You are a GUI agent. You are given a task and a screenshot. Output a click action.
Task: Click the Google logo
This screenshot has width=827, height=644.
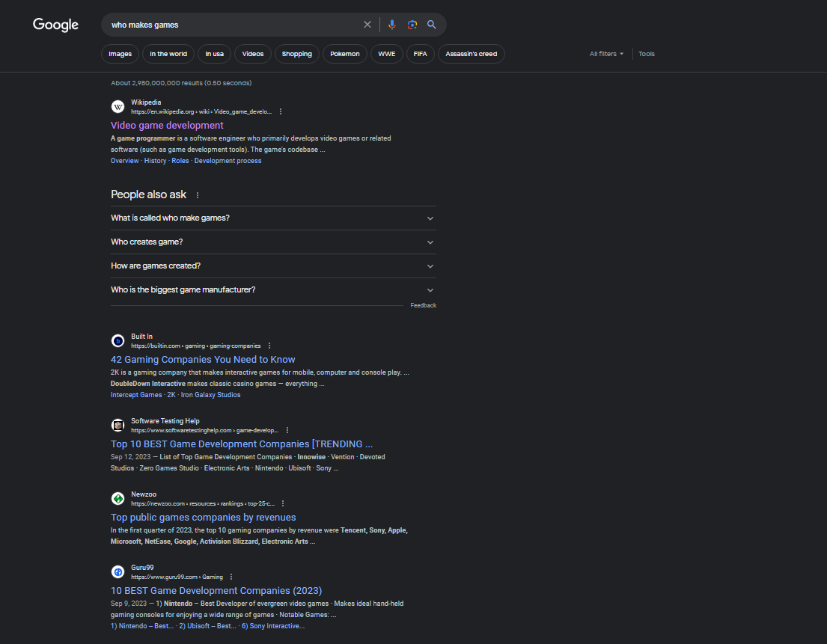click(x=55, y=25)
